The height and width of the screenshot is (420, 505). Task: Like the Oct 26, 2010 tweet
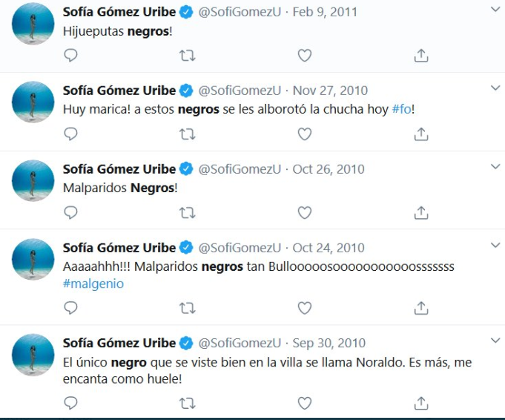304,213
